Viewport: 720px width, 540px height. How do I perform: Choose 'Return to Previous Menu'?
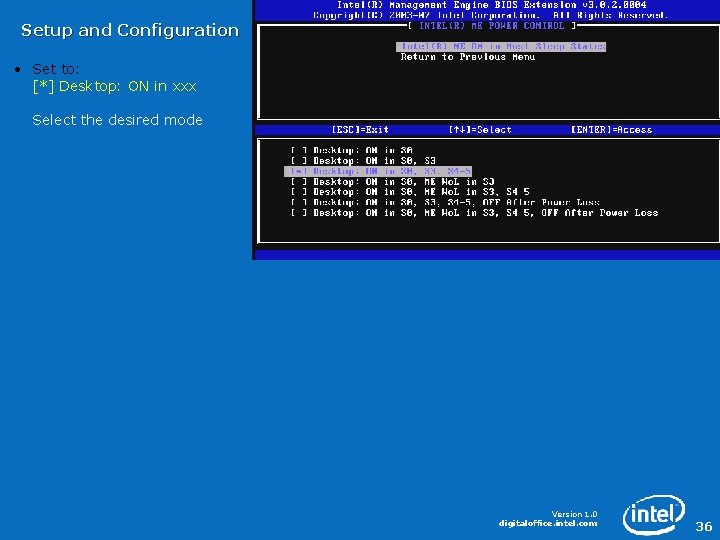[467, 57]
